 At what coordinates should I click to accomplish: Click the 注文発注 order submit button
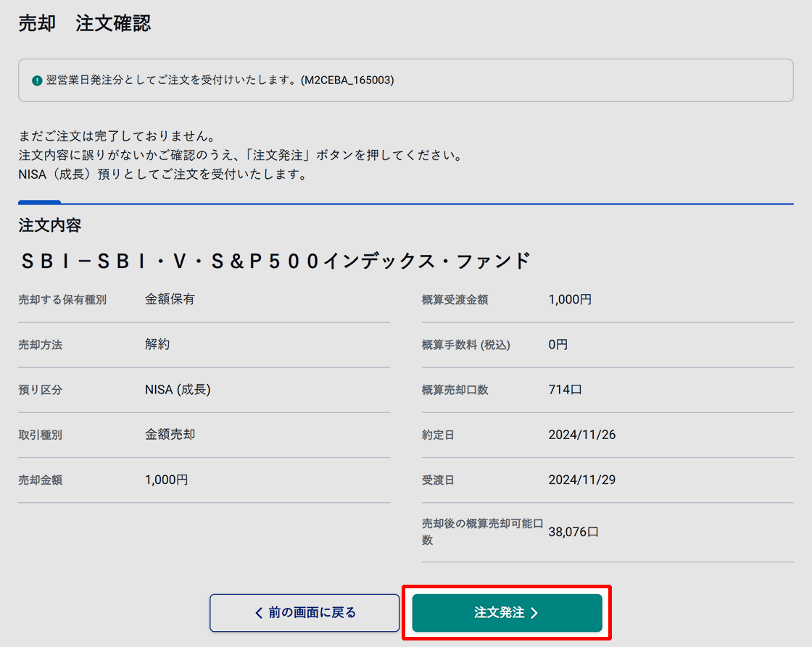pos(507,613)
